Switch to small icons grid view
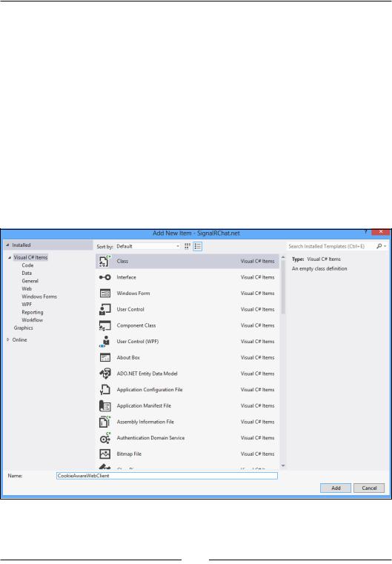This screenshot has height=564, width=392. pyautogui.click(x=187, y=246)
